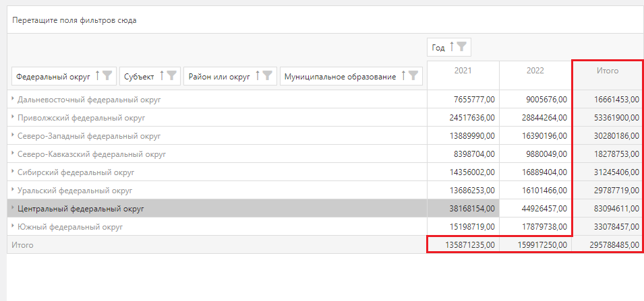This screenshot has width=644, height=301.
Task: Click the Уральский федеральный округ label
Action: pyautogui.click(x=75, y=191)
